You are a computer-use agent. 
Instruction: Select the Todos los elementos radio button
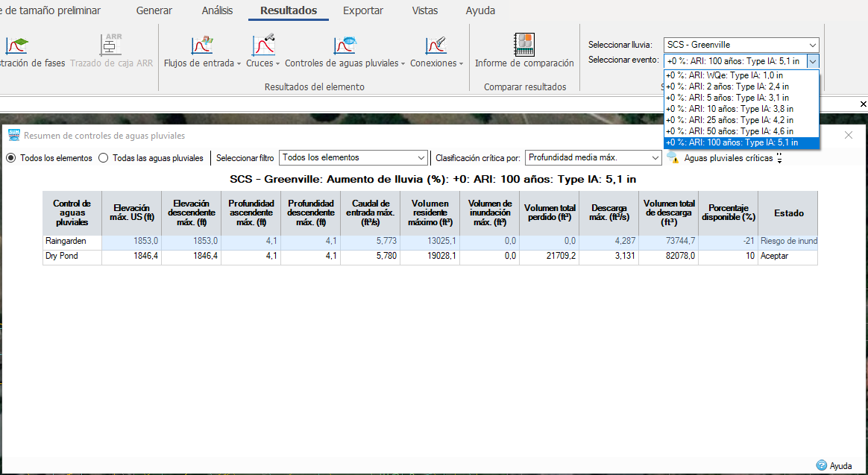pos(10,158)
